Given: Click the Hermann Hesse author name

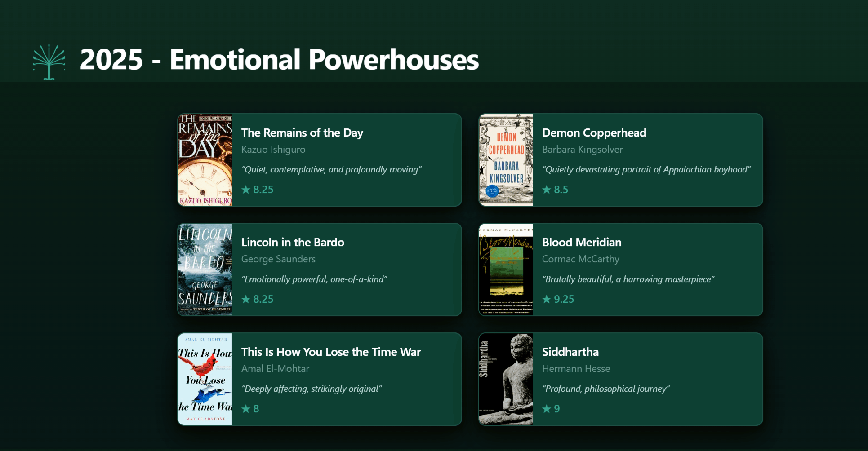Looking at the screenshot, I should point(576,369).
